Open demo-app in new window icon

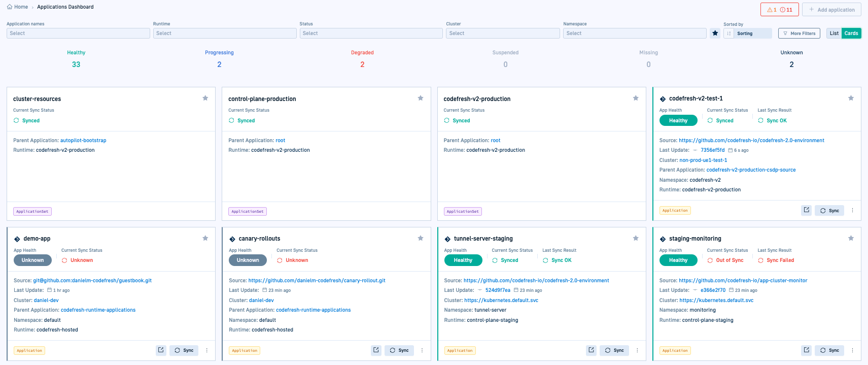[x=161, y=350]
